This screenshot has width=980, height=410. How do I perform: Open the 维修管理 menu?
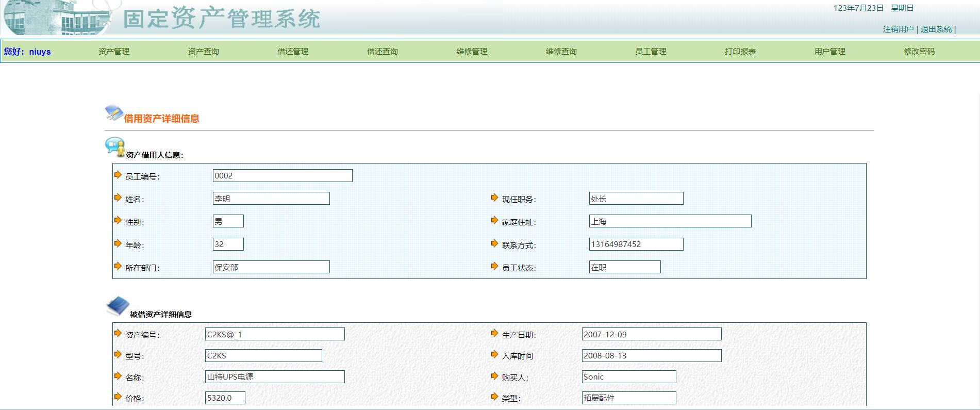coord(472,52)
